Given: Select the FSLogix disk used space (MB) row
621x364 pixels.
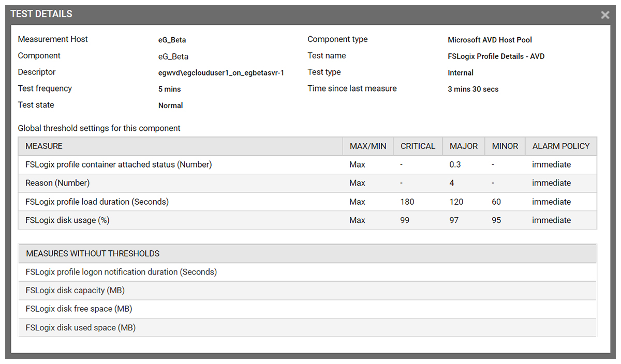Looking at the screenshot, I should 307,328.
